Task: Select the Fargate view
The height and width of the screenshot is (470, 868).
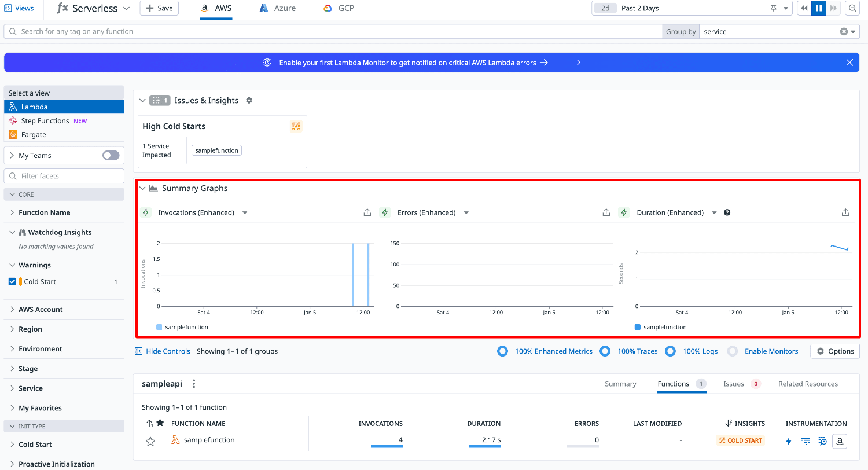Action: click(x=64, y=134)
